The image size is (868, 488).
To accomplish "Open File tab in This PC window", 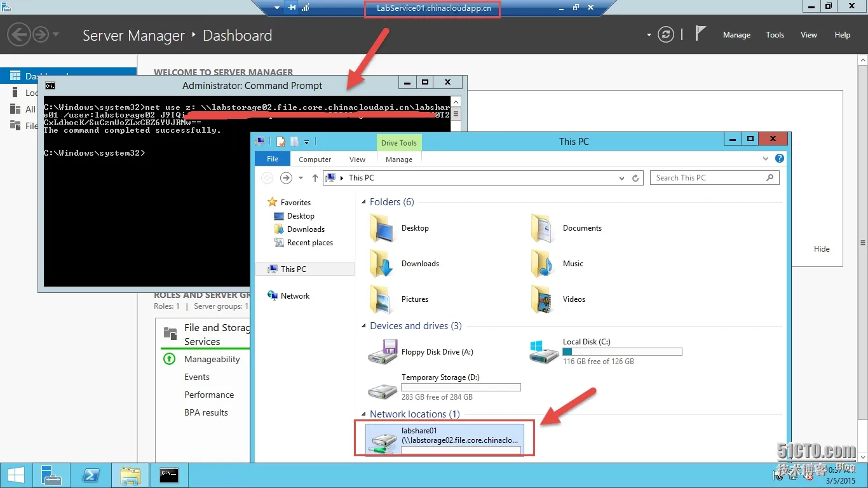I will (273, 159).
